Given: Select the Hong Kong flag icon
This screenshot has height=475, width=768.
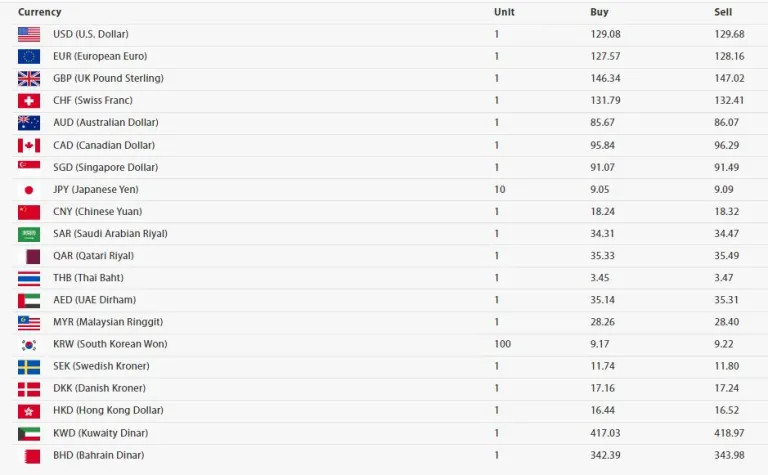Looking at the screenshot, I should pos(29,411).
